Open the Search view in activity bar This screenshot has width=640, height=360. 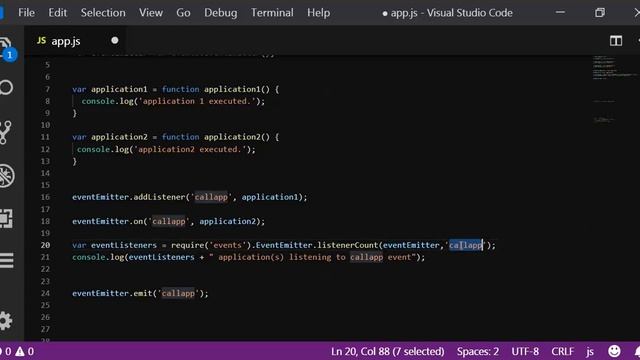coord(6,87)
